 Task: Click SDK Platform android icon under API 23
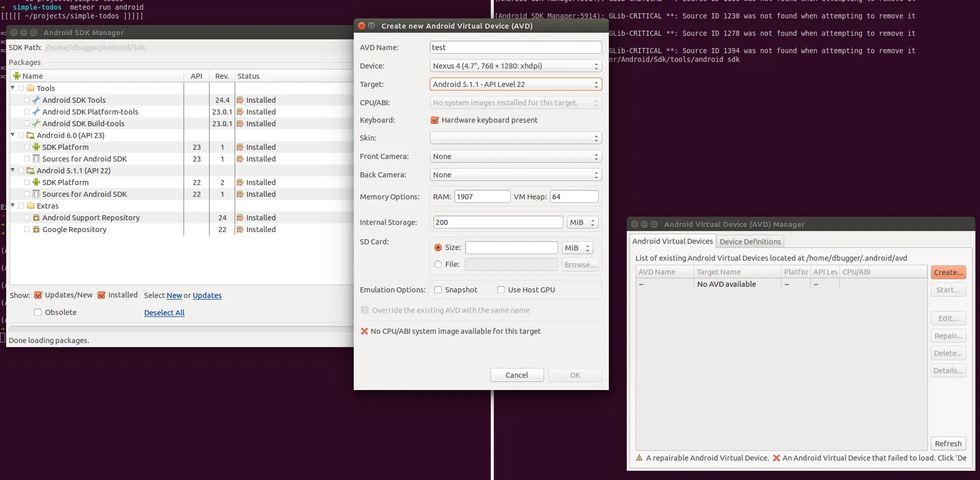[36, 147]
